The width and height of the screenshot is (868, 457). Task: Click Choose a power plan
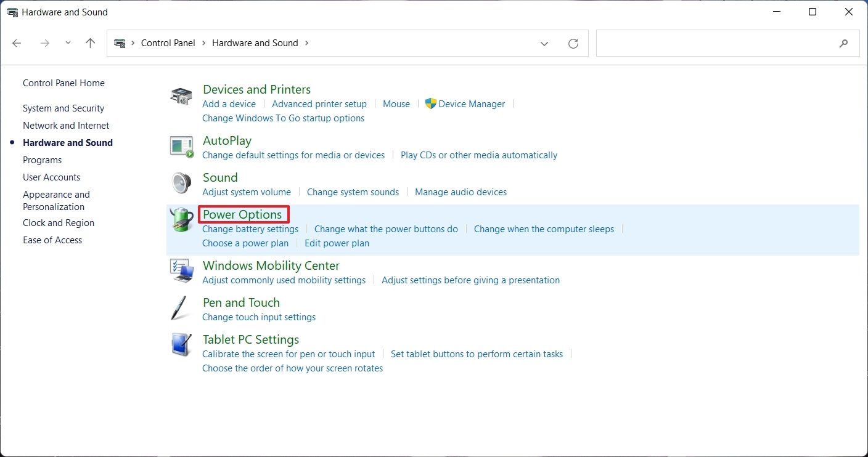point(245,243)
